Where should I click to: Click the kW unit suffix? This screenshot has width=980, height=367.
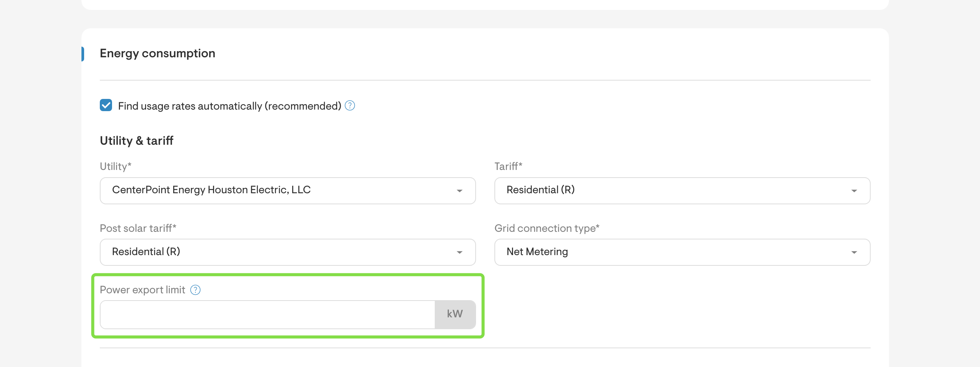pyautogui.click(x=455, y=314)
